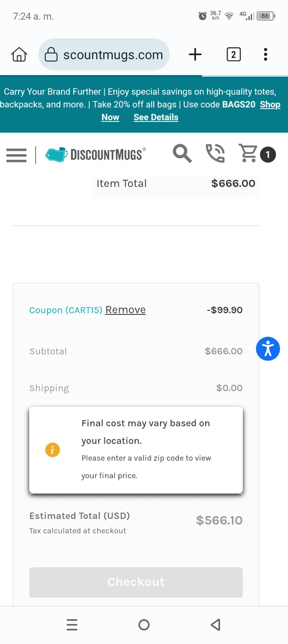
Task: Open the site search magnifier
Action: (x=182, y=154)
